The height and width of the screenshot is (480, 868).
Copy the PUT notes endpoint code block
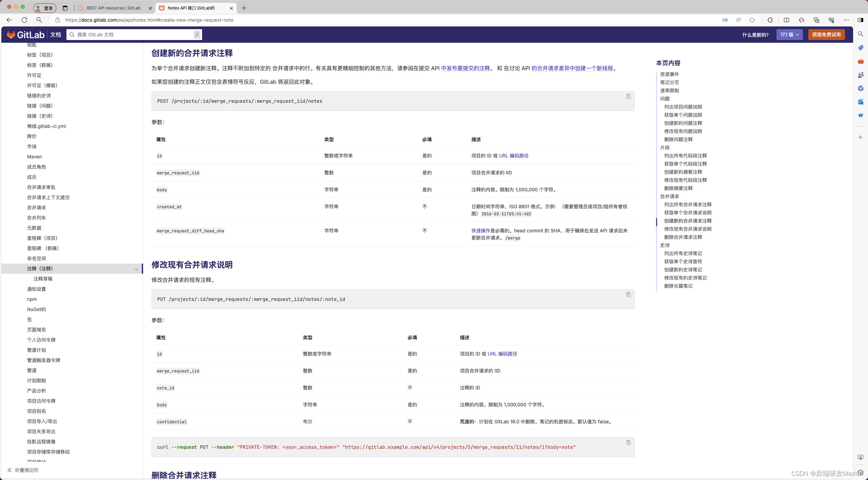(628, 294)
